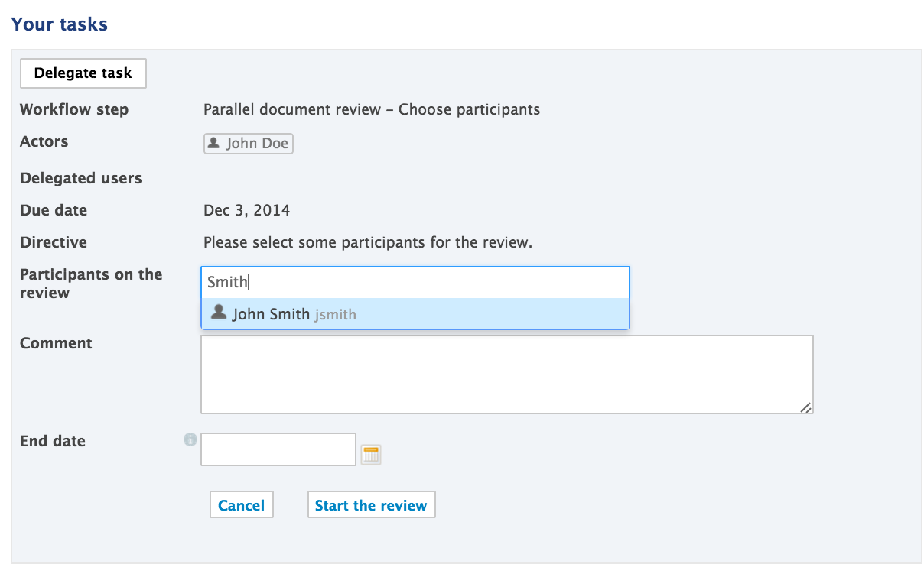
Task: Select John Smith from the suggestion dropdown
Action: click(415, 313)
